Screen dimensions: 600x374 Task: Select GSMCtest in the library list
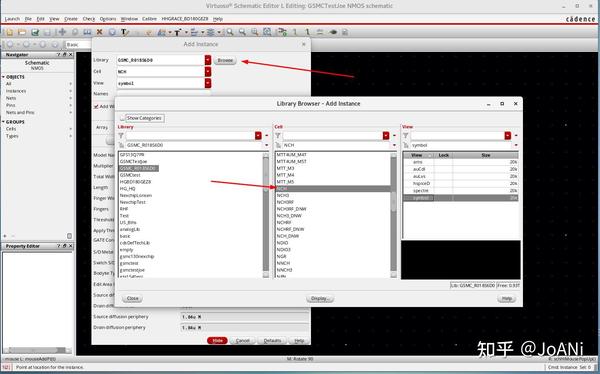130,175
